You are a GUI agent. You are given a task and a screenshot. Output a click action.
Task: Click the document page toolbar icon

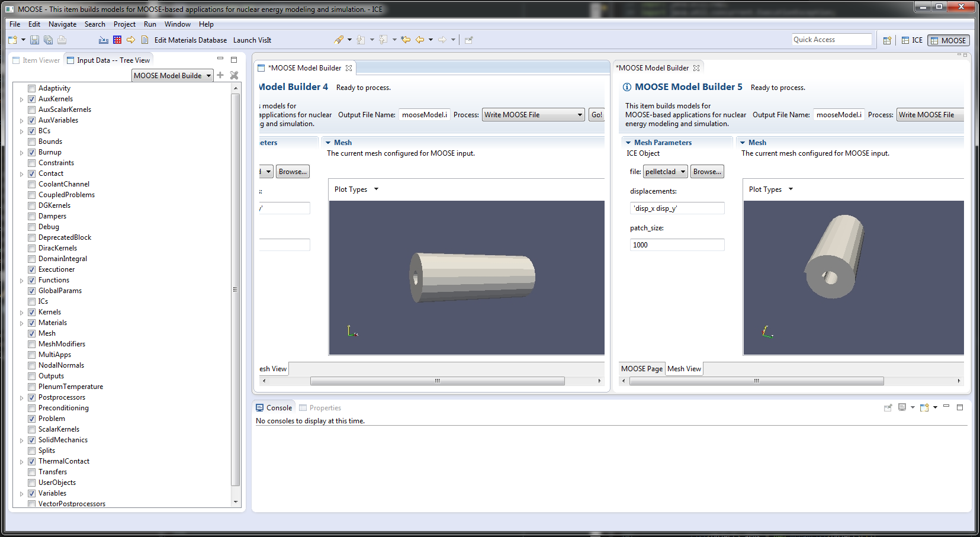click(x=144, y=40)
